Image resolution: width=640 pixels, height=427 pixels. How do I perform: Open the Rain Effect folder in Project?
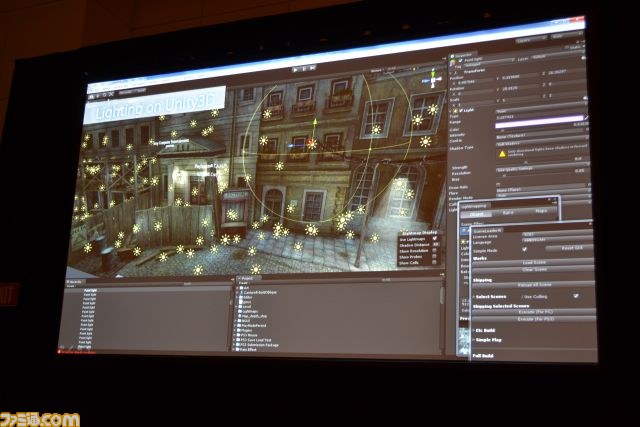(x=250, y=349)
